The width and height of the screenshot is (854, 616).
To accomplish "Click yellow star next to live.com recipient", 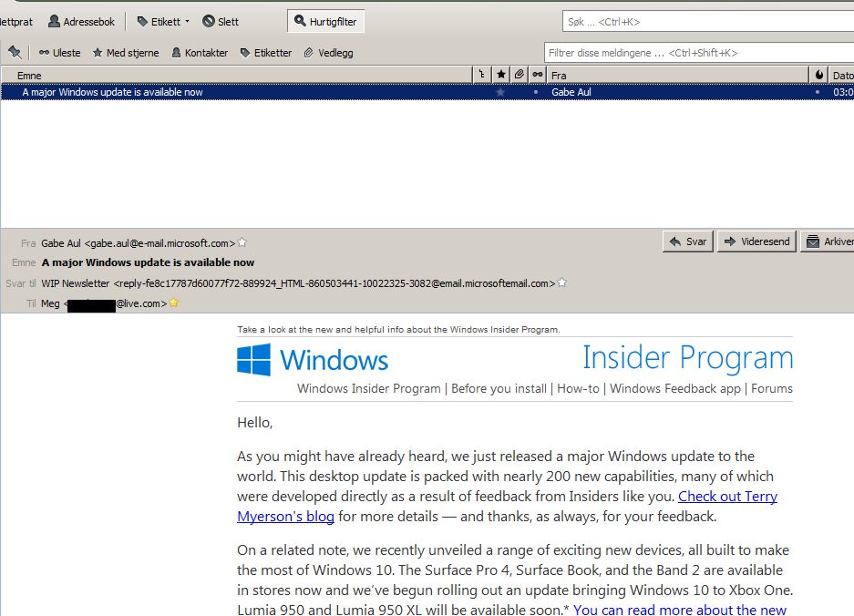I will (x=174, y=303).
